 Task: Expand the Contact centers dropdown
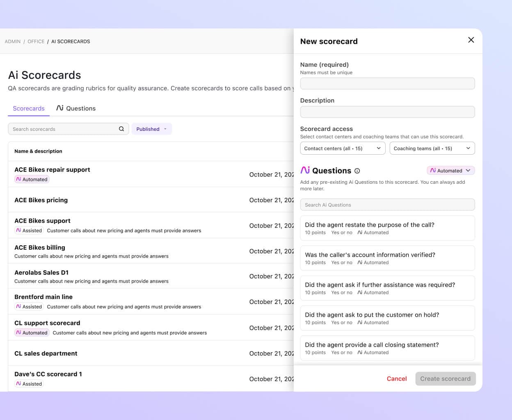343,148
